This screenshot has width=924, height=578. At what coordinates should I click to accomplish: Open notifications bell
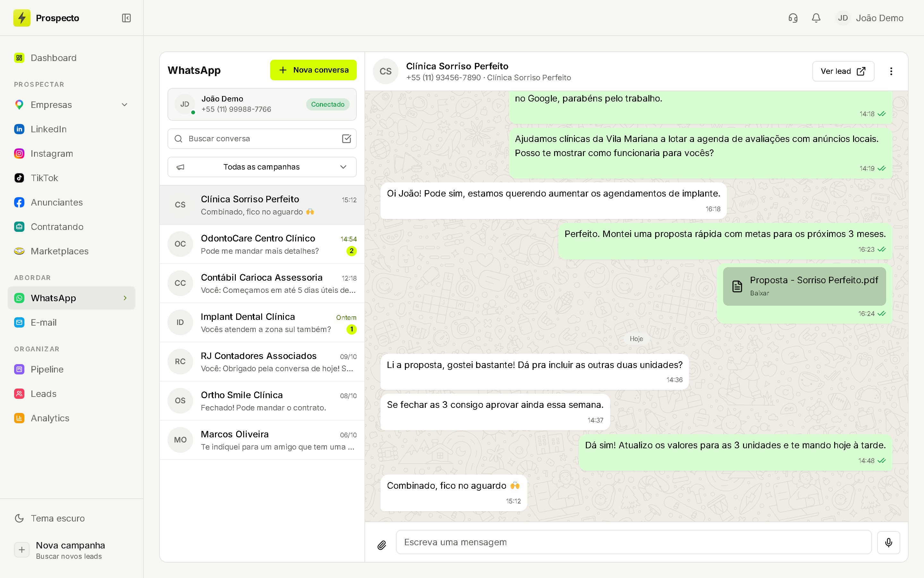(816, 18)
